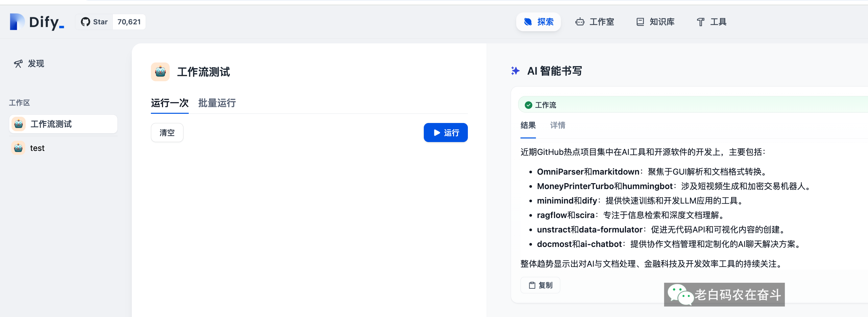Click the robot icon beside 工作流测试 title
Screen dimensions: 868x317
coord(160,71)
